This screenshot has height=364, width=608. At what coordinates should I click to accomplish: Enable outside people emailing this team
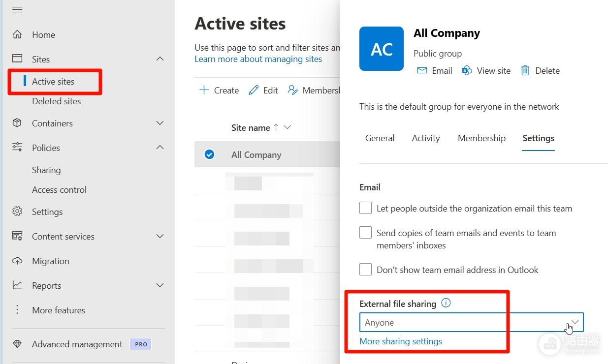click(365, 208)
